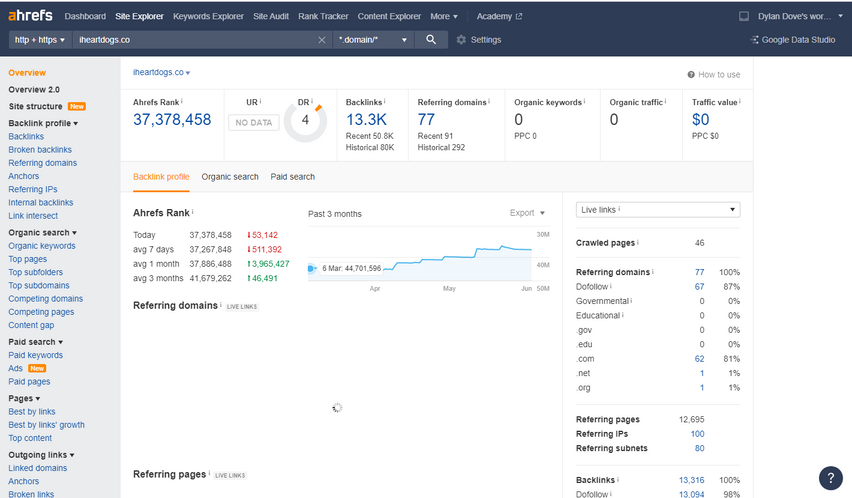852x498 pixels.
Task: Open the iheartdogs.co domain dropdown
Action: 161,72
